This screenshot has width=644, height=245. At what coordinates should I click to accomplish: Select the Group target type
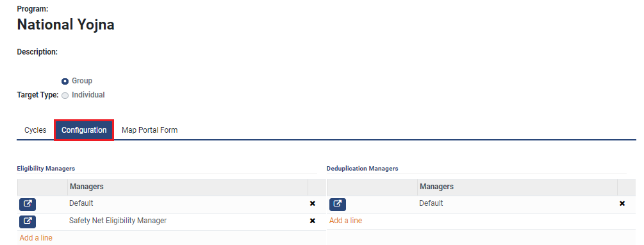65,81
